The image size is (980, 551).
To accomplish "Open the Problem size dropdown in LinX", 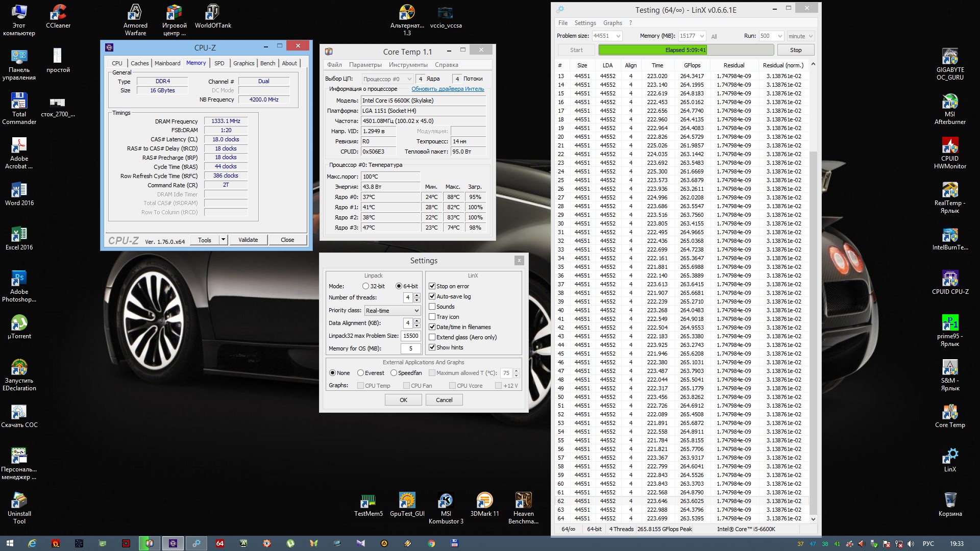I will click(x=618, y=36).
